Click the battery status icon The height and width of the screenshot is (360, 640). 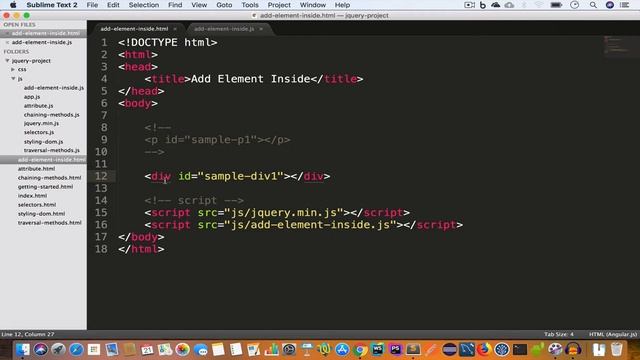pos(556,5)
